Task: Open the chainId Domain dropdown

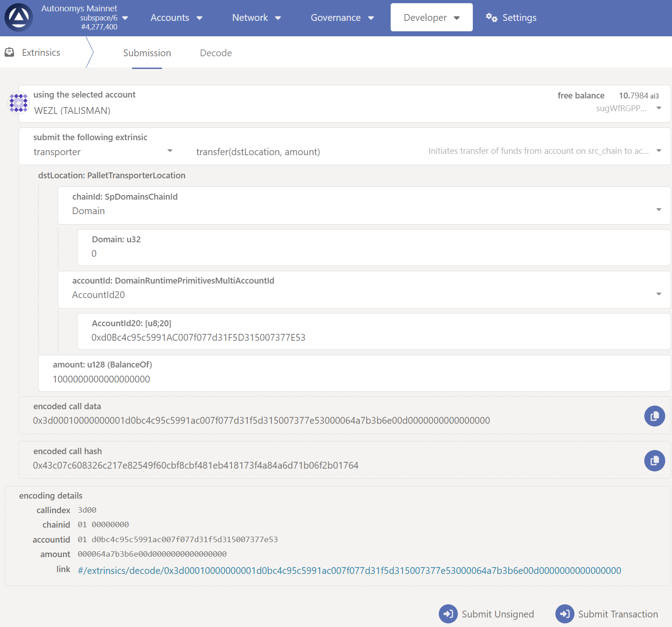Action: [364, 211]
